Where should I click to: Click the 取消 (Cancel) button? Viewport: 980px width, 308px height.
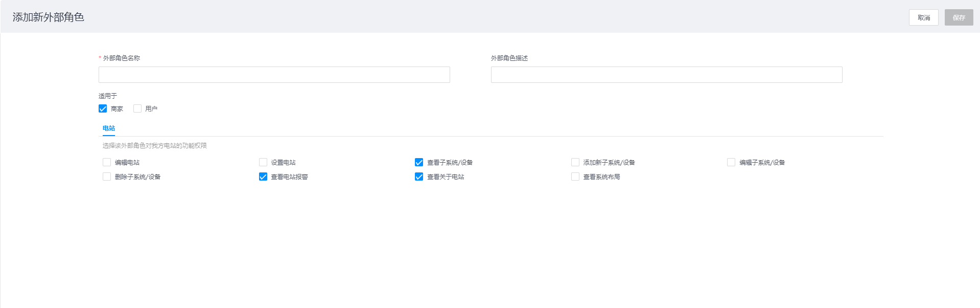[923, 17]
